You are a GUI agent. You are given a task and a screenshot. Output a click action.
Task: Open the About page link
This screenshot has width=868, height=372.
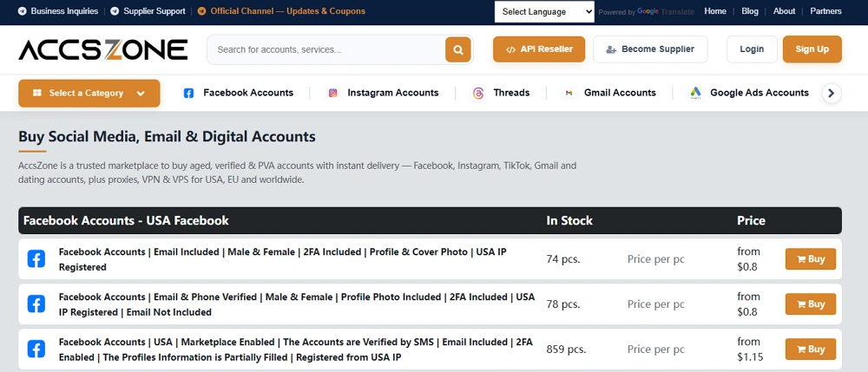pyautogui.click(x=784, y=11)
